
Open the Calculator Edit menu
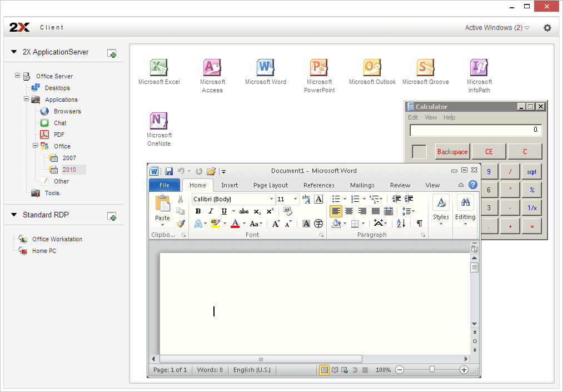[x=413, y=117]
